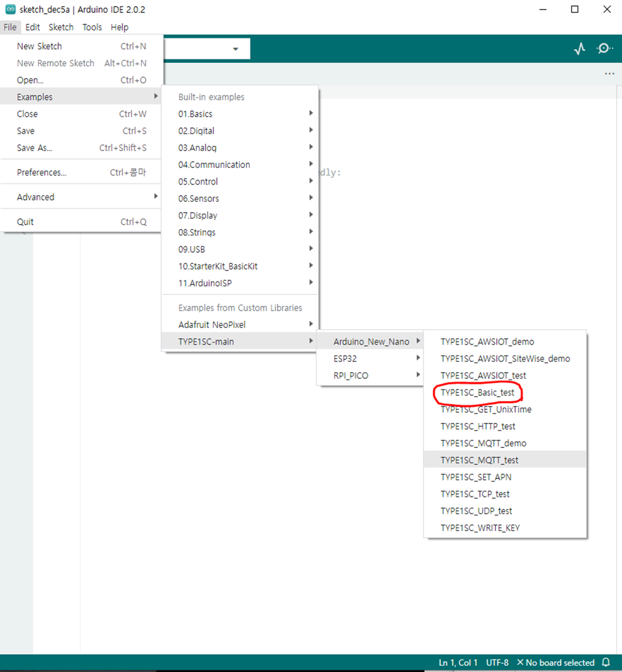
Task: Choose Quit from the File menu
Action: (81, 222)
